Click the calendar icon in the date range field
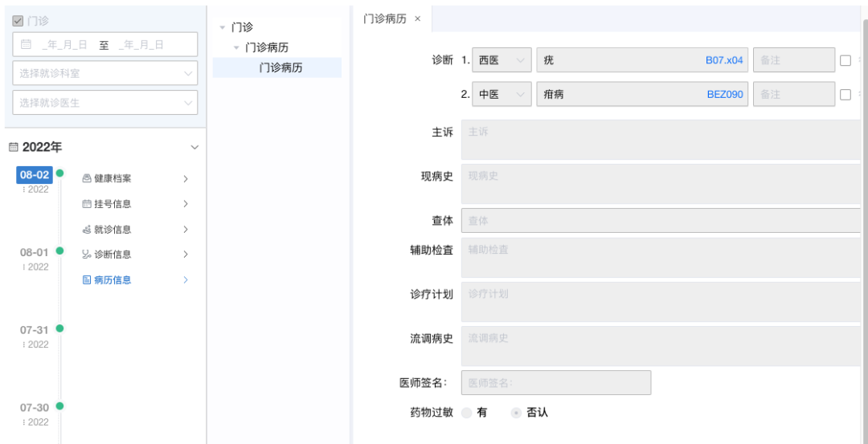The image size is (868, 444). coord(27,45)
